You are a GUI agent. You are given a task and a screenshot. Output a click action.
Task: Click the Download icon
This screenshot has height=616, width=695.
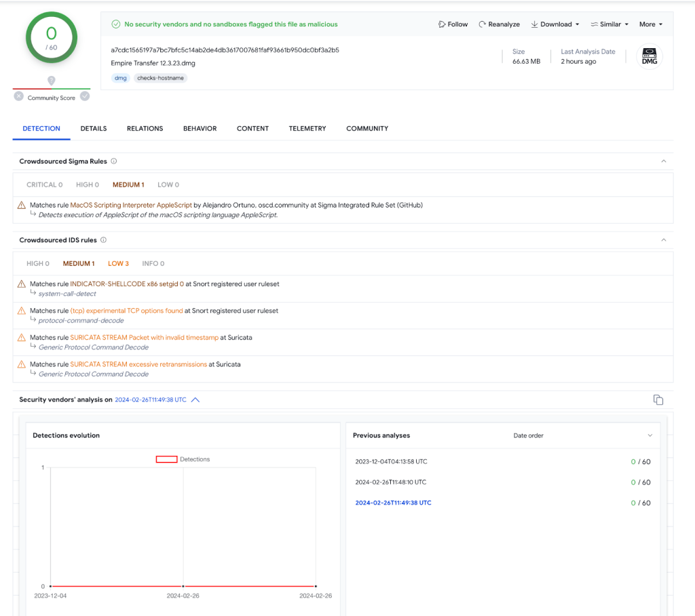[536, 24]
